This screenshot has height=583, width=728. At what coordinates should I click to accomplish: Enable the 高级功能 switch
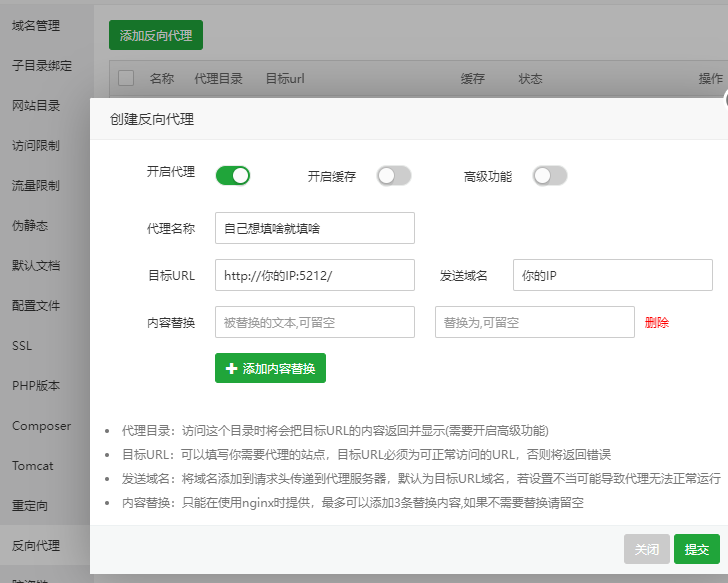click(549, 176)
